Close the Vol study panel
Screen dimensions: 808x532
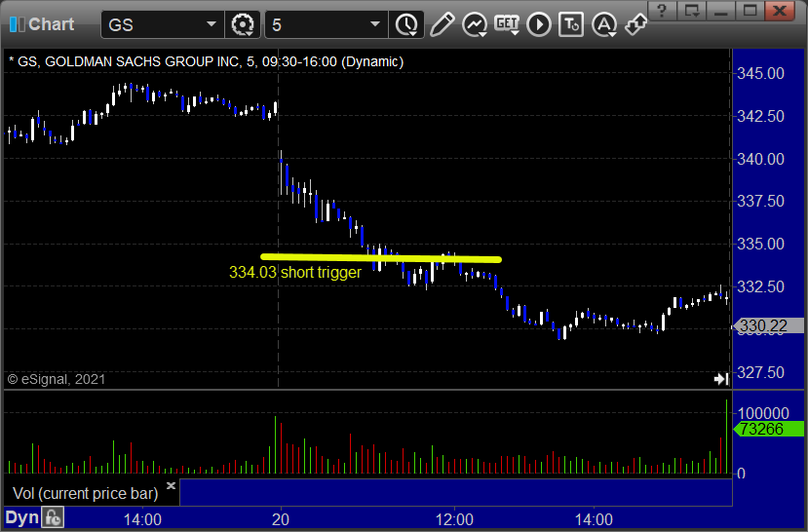pyautogui.click(x=172, y=485)
